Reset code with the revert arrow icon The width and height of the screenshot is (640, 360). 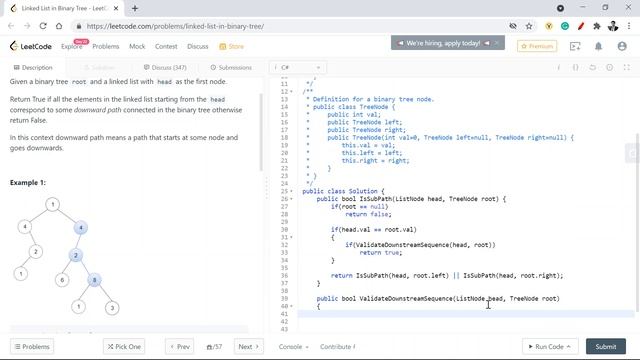point(593,67)
